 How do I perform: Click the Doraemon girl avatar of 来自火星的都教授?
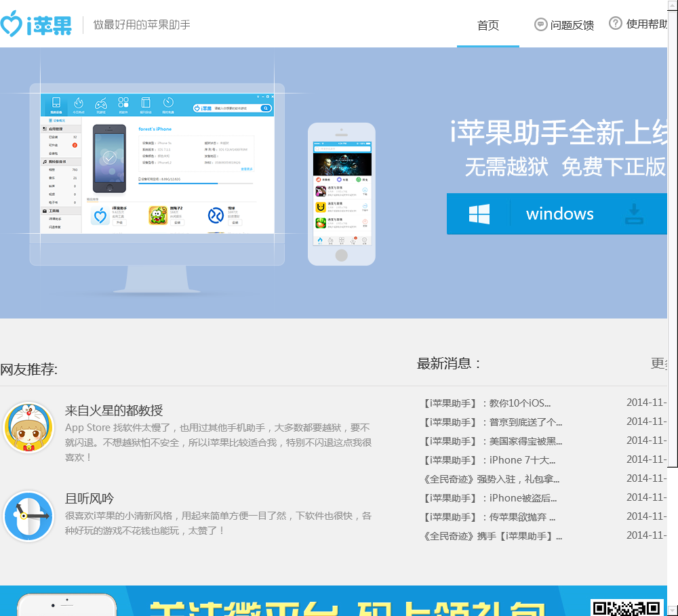28,428
